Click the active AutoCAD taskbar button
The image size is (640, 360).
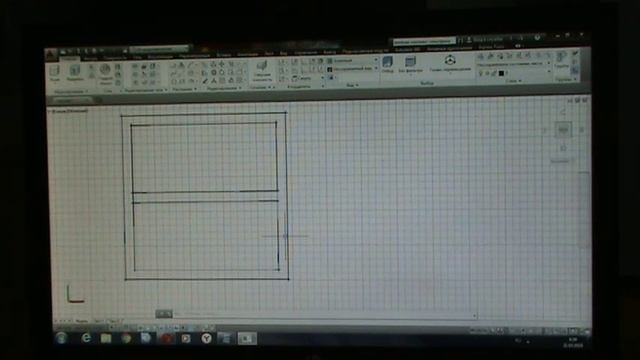[247, 338]
